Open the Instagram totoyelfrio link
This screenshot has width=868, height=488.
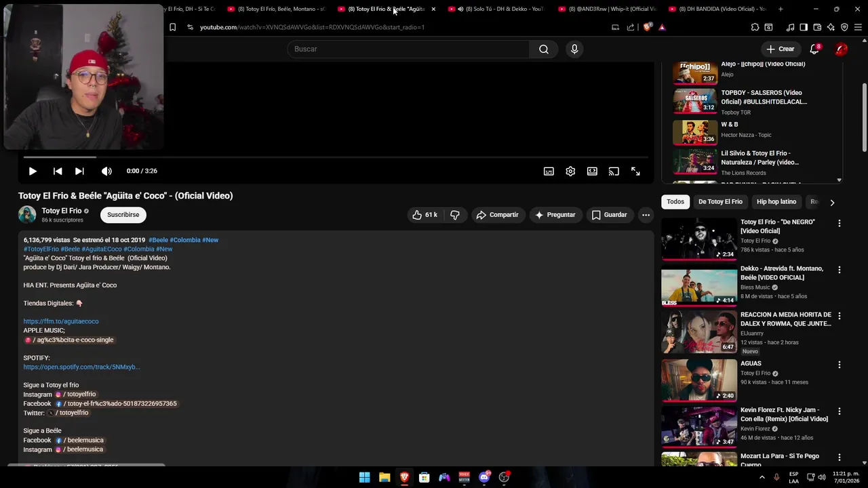click(x=77, y=394)
